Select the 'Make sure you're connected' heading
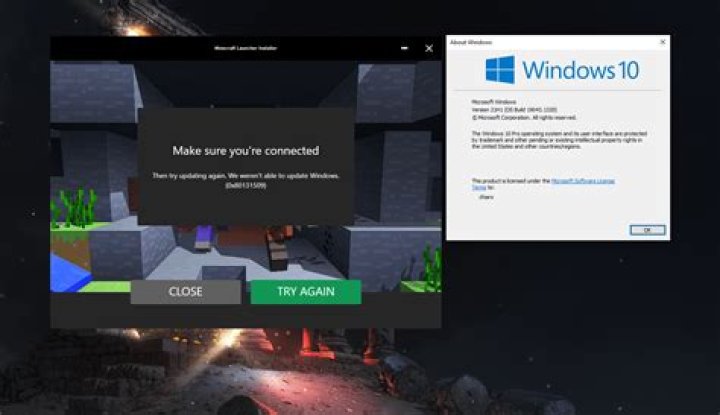 pos(246,151)
